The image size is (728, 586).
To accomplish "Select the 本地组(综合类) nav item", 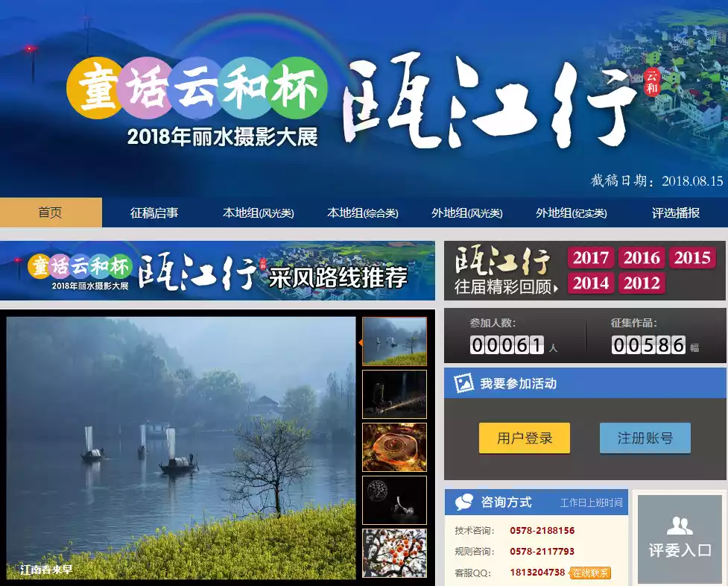I will click(x=362, y=212).
